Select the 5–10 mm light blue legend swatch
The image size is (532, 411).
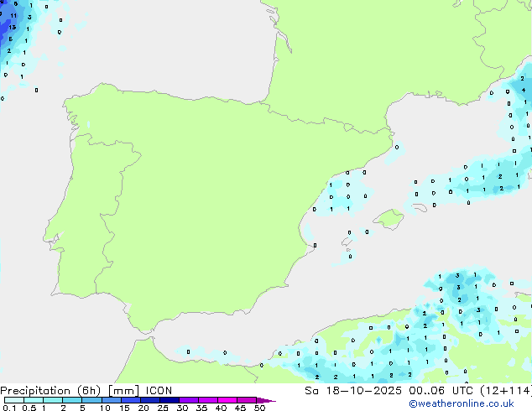coord(91,400)
